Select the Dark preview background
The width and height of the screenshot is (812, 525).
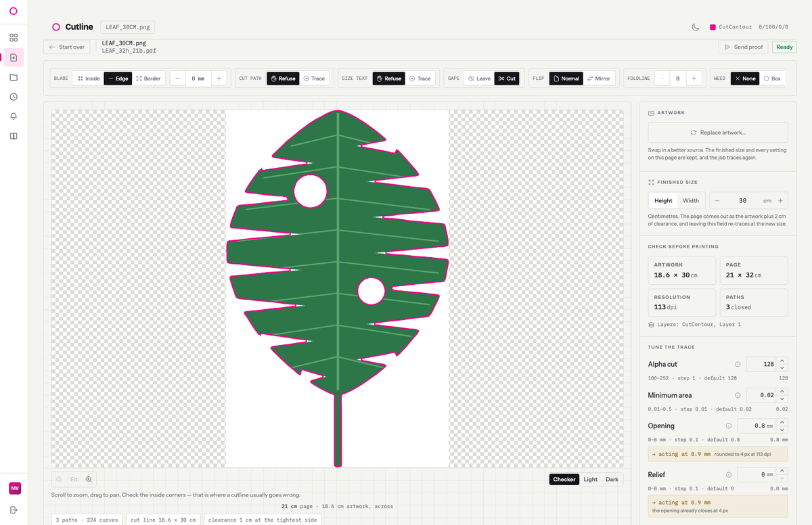(x=612, y=479)
